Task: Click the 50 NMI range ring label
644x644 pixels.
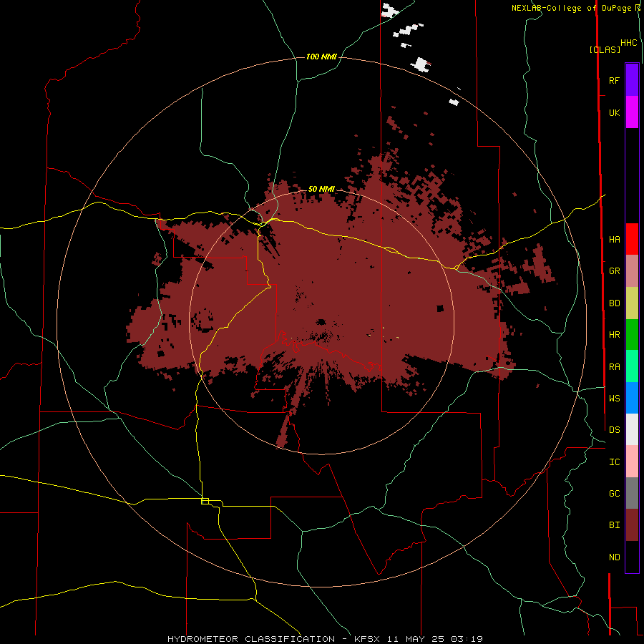Action: coord(321,189)
